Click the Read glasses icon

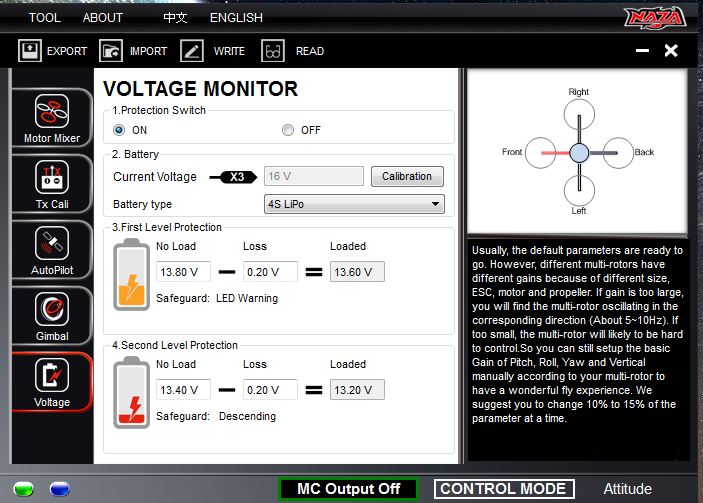click(273, 51)
